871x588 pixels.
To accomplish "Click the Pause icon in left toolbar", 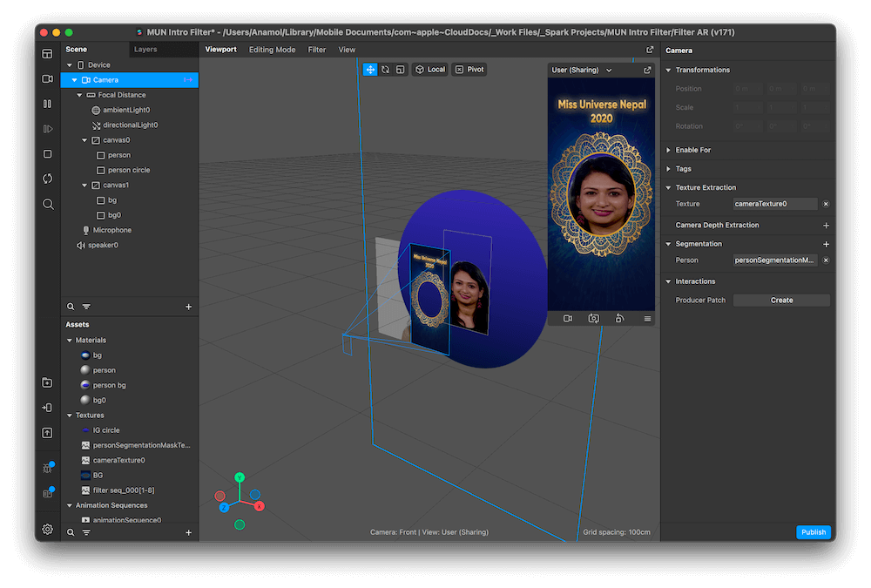I will pyautogui.click(x=47, y=104).
